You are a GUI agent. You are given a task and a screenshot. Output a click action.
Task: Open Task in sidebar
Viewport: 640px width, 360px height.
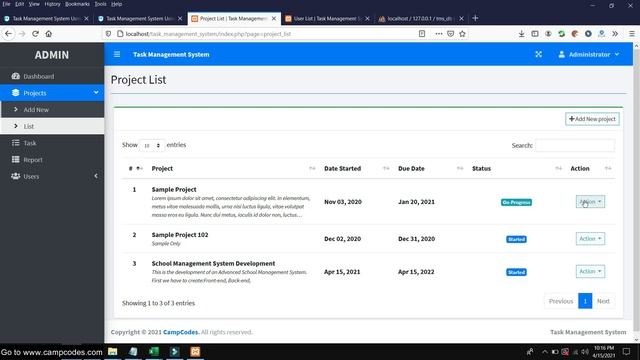point(52,143)
